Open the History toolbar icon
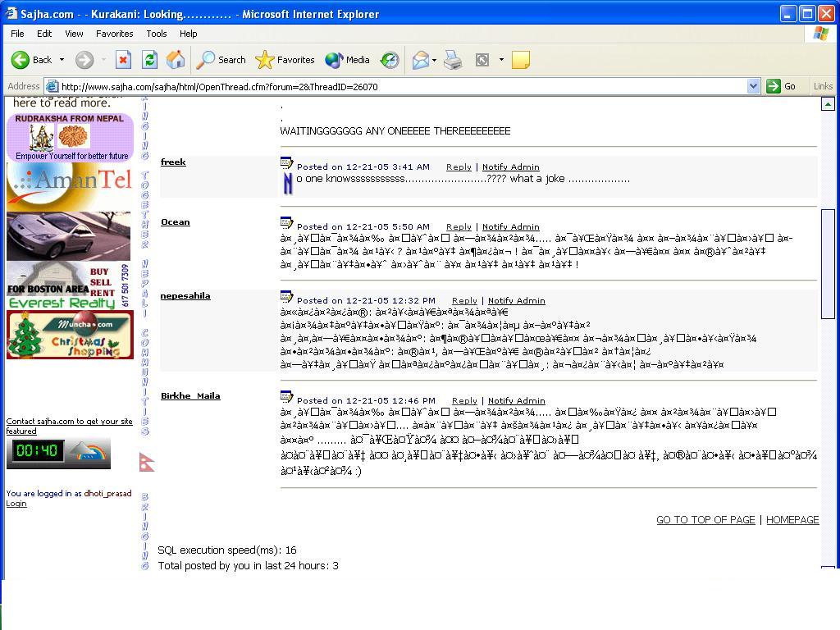 [390, 60]
